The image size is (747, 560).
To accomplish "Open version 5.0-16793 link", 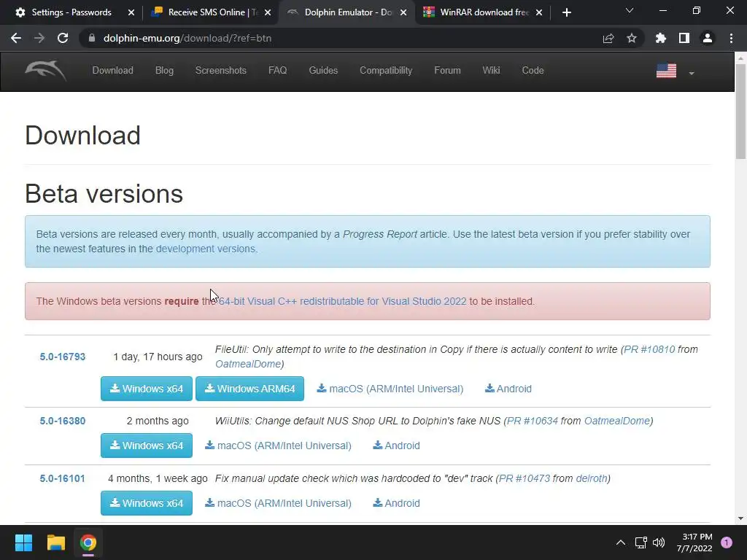I will click(x=63, y=357).
